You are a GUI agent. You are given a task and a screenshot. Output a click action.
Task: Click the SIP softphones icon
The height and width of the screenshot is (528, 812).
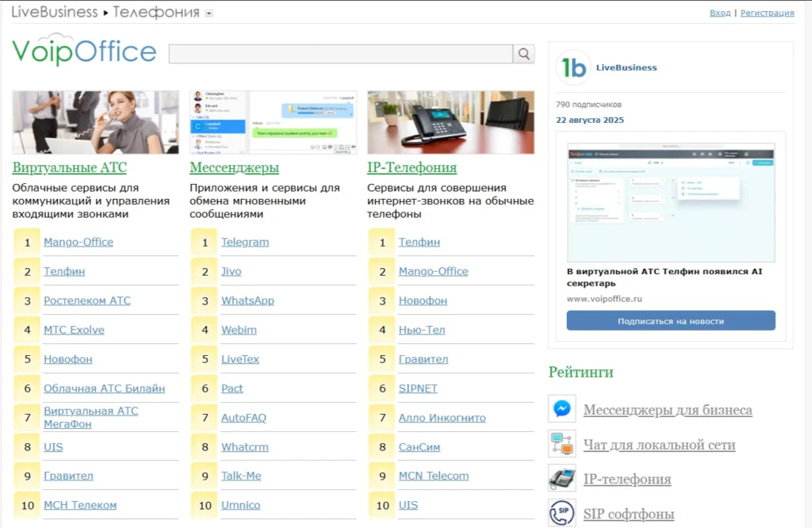click(x=562, y=513)
